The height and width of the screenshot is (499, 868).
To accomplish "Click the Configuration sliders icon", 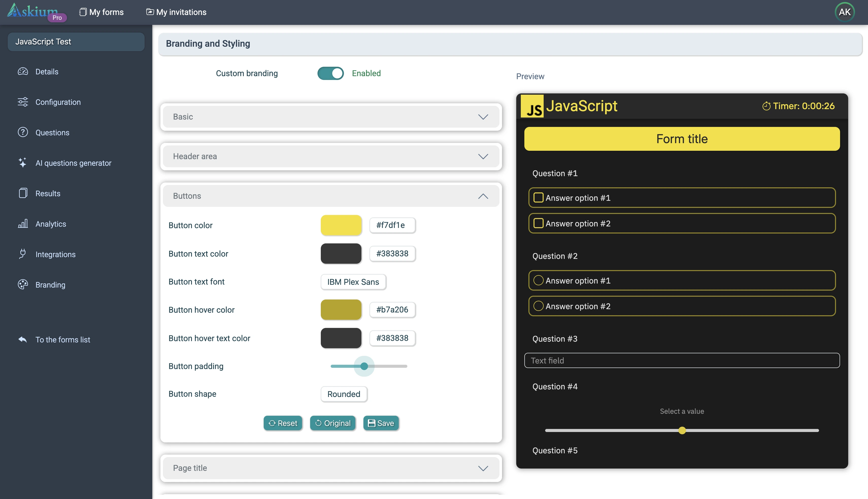I will (23, 102).
